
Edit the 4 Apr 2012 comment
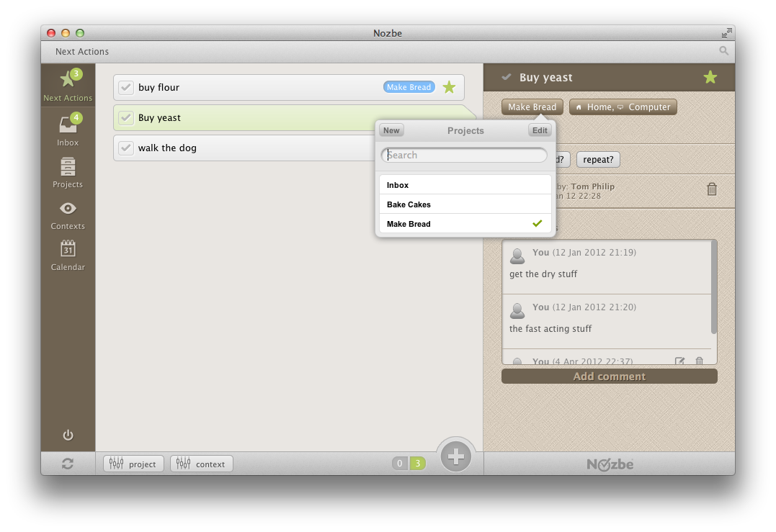click(x=679, y=361)
